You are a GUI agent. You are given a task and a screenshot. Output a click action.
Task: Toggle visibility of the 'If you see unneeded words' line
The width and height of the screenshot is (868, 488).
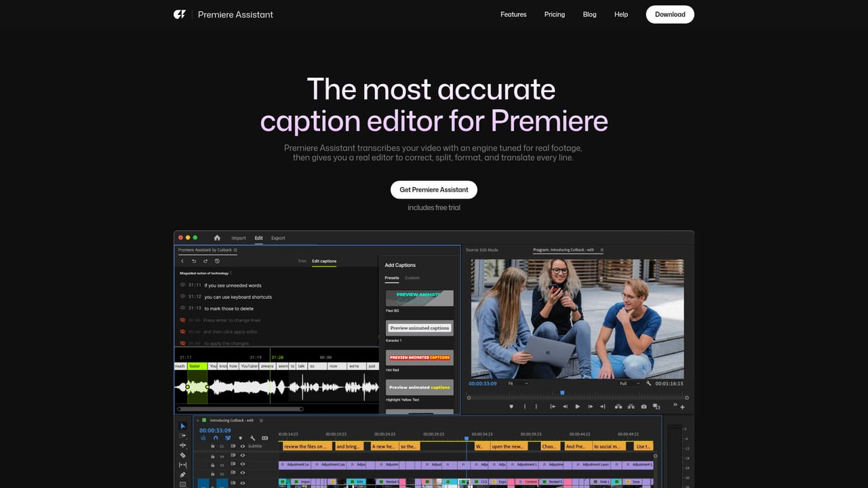pyautogui.click(x=182, y=285)
